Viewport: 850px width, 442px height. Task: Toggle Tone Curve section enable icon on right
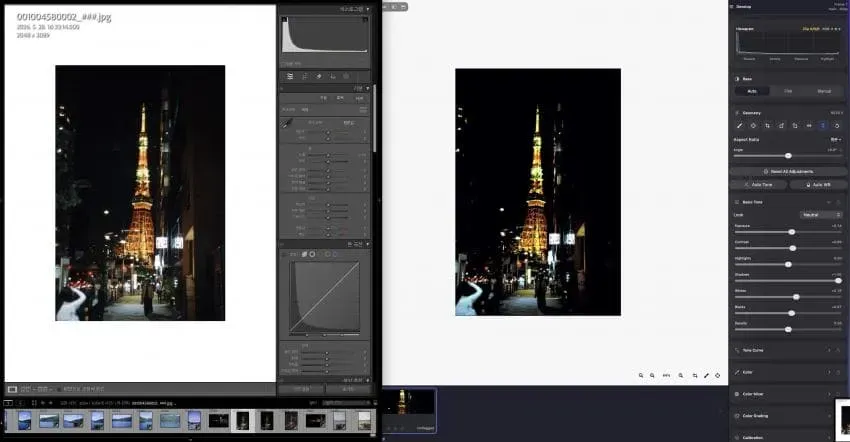[x=839, y=350]
